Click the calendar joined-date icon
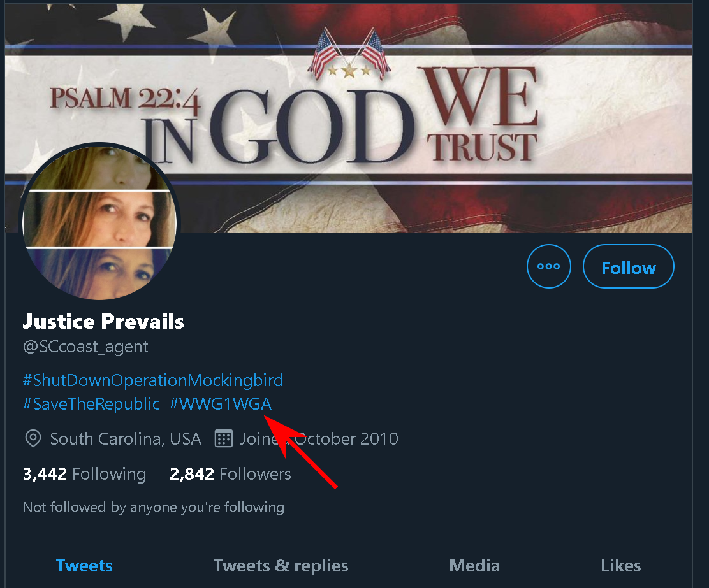This screenshot has height=588, width=709. [x=223, y=439]
